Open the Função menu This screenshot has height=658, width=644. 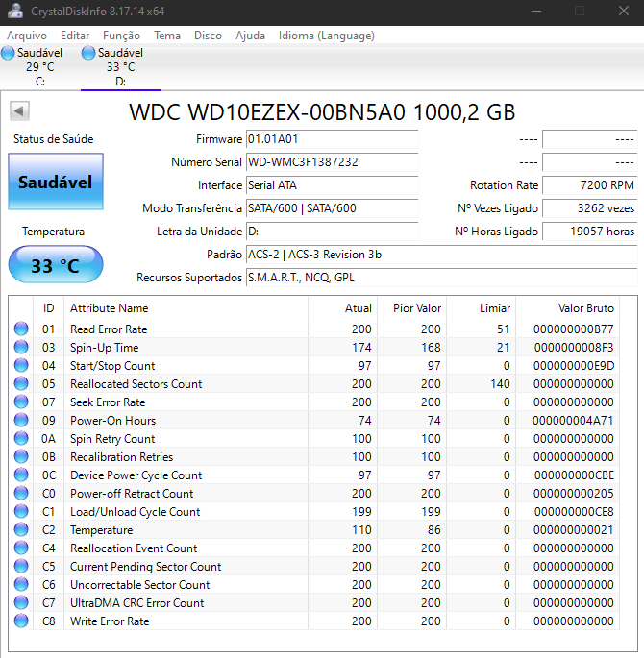(x=121, y=36)
